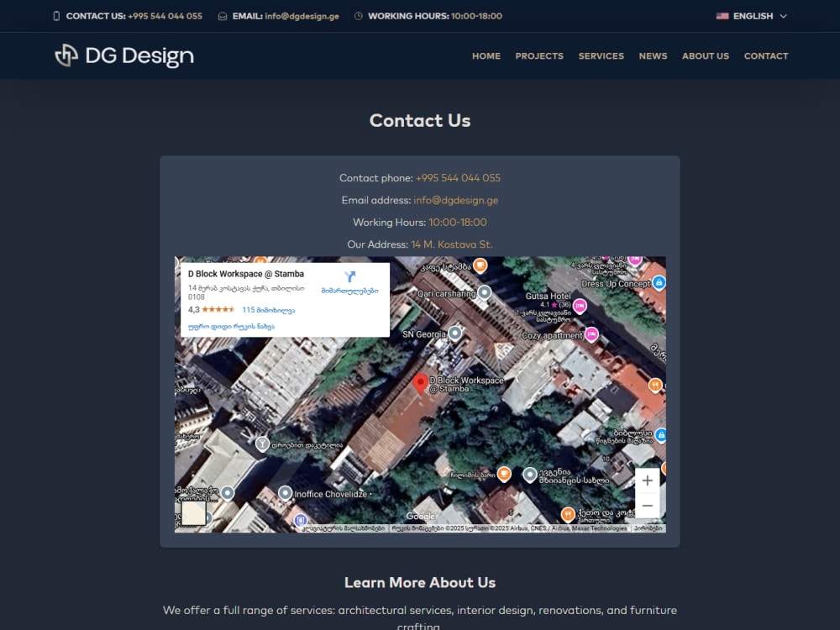The width and height of the screenshot is (840, 630).
Task: Go to the Projects page
Action: (539, 55)
